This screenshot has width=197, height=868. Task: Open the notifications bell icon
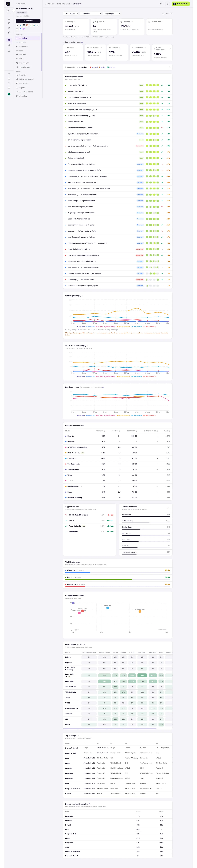(161, 4)
